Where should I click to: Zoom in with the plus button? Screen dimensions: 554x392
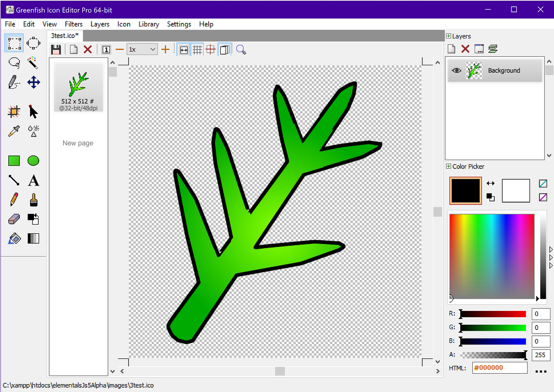(x=165, y=49)
